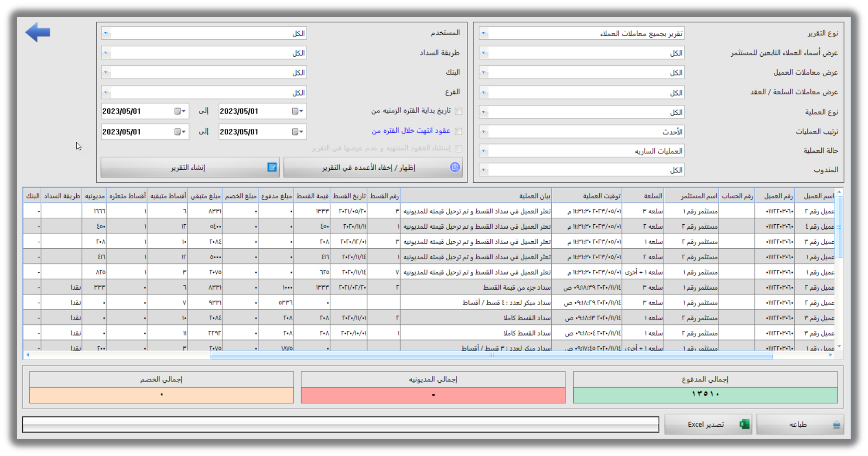
Task: Open the 'نوع العملية' dropdown
Action: [484, 112]
